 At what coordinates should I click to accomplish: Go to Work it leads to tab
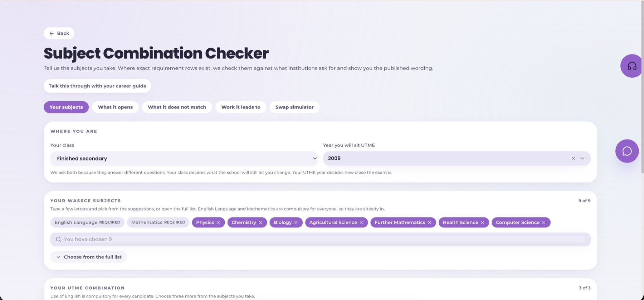point(241,107)
